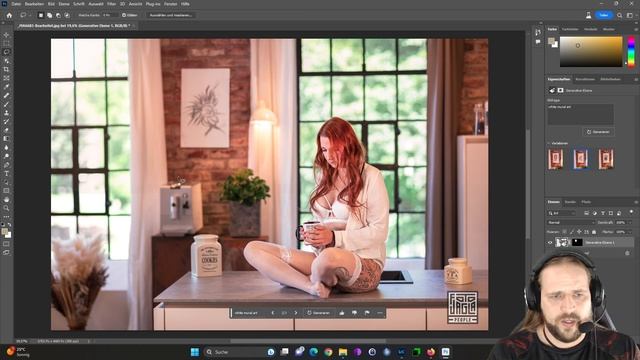Lock all attributes with padlock icon

coord(594,232)
